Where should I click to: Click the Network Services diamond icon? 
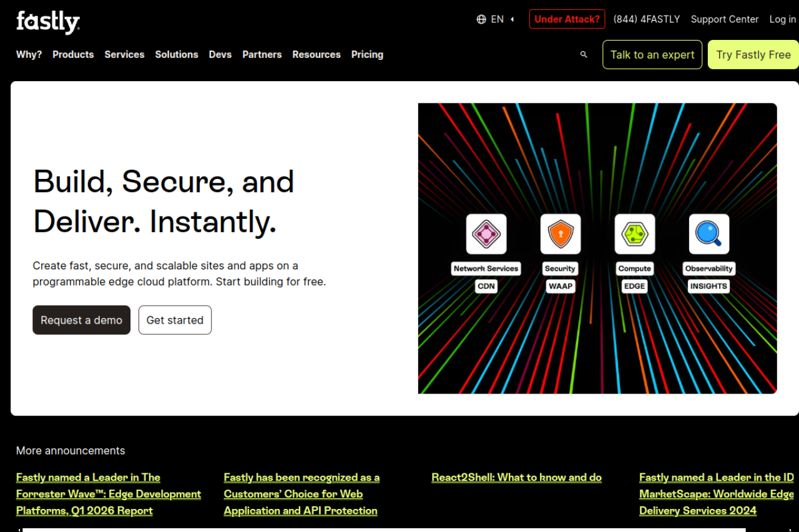486,234
